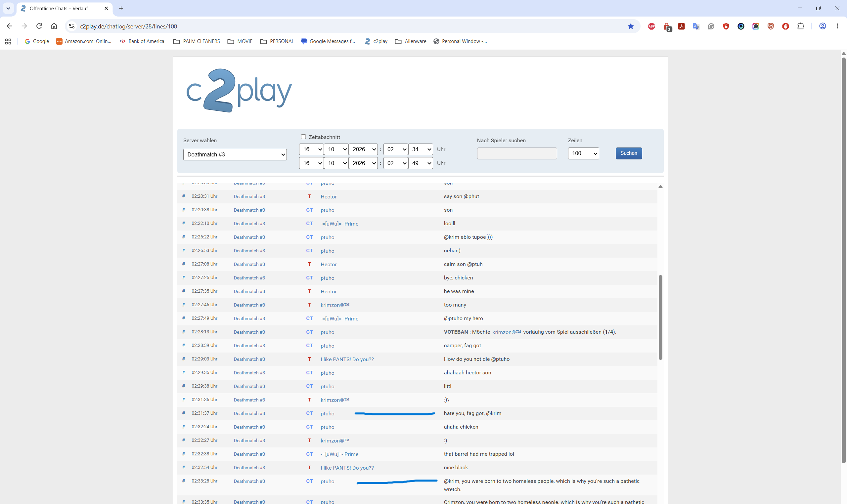The width and height of the screenshot is (847, 504).
Task: Open the Alienware bookmark folder
Action: click(x=410, y=41)
